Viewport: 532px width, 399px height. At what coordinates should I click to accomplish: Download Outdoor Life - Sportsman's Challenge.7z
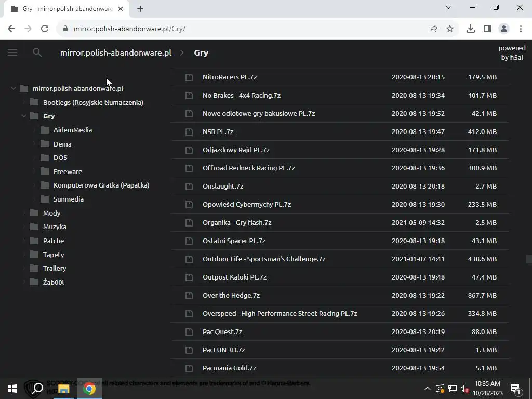(264, 259)
